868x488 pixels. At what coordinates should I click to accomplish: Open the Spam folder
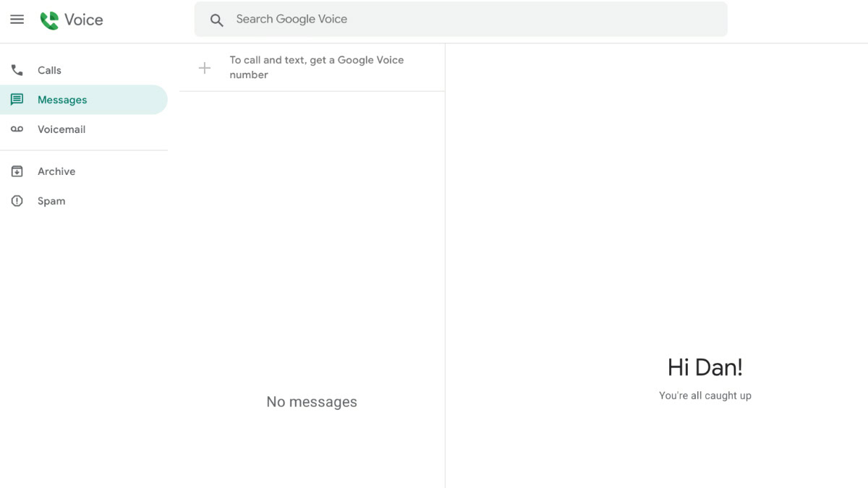click(x=84, y=201)
